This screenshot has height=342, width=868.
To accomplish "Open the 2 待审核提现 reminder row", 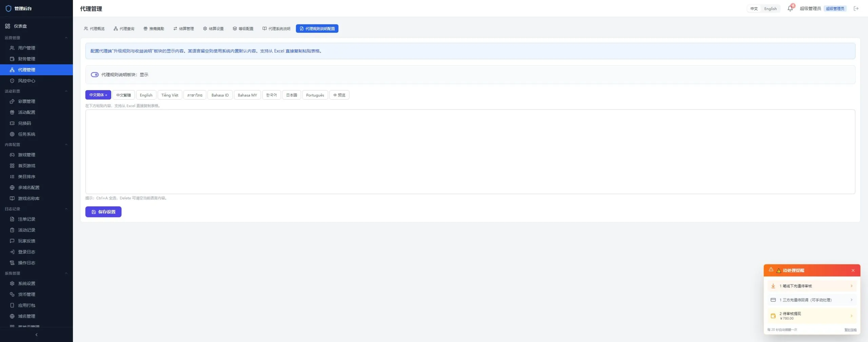I will [x=812, y=316].
